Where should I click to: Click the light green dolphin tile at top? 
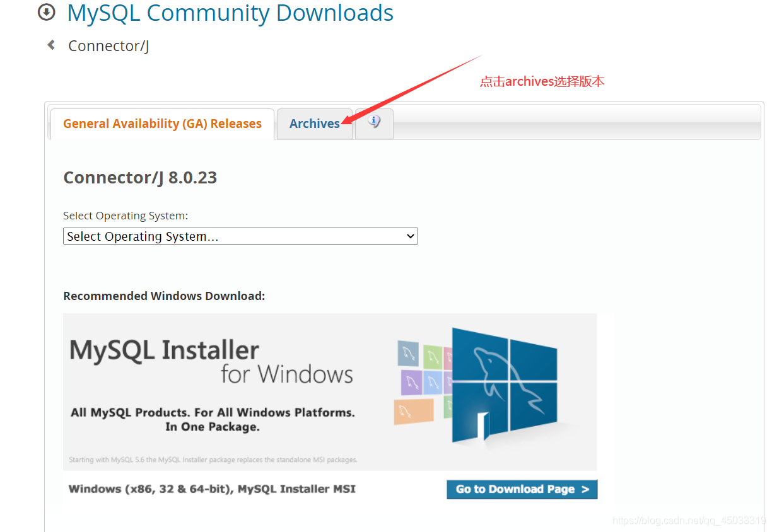pyautogui.click(x=433, y=357)
